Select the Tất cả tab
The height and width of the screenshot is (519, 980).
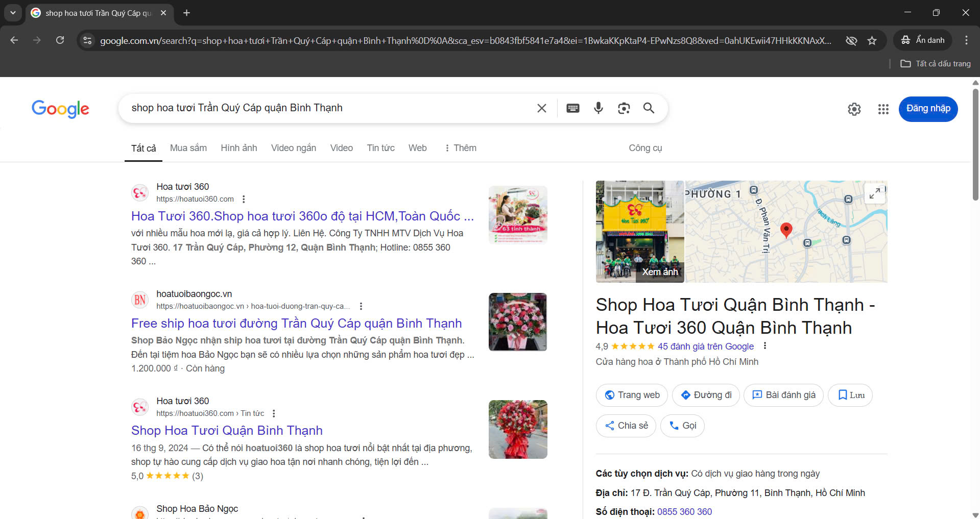pos(144,148)
